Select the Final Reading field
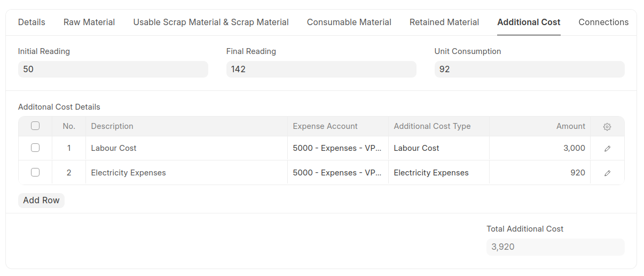The image size is (644, 276). click(x=321, y=70)
